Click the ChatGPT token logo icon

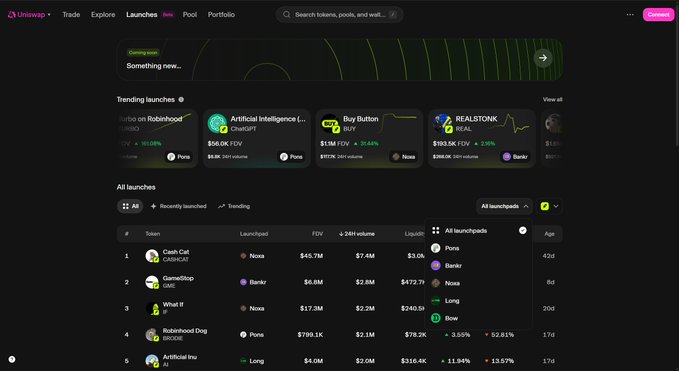217,123
